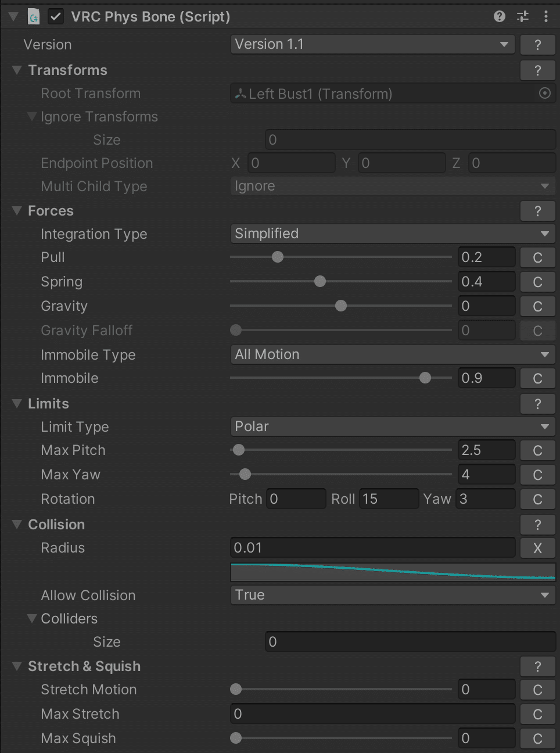Click the curve C button for Pull
The image size is (560, 753).
point(537,257)
